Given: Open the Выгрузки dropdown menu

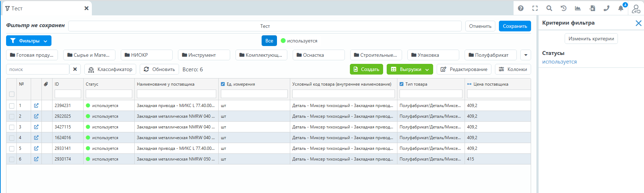Looking at the screenshot, I should point(410,69).
